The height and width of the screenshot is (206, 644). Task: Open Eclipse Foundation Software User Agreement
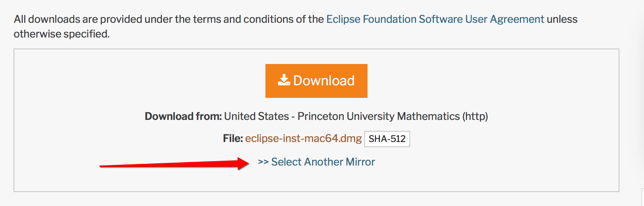(x=435, y=19)
